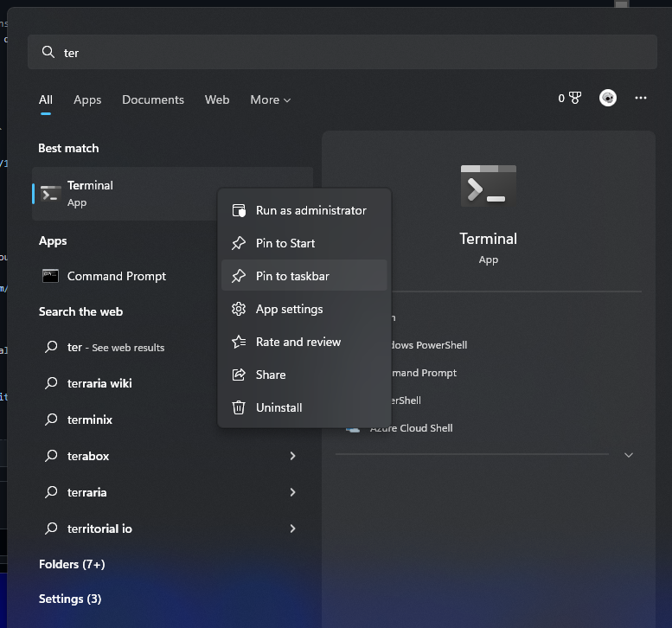
Task: Click search icon beside terraria wiki
Action: (x=51, y=382)
